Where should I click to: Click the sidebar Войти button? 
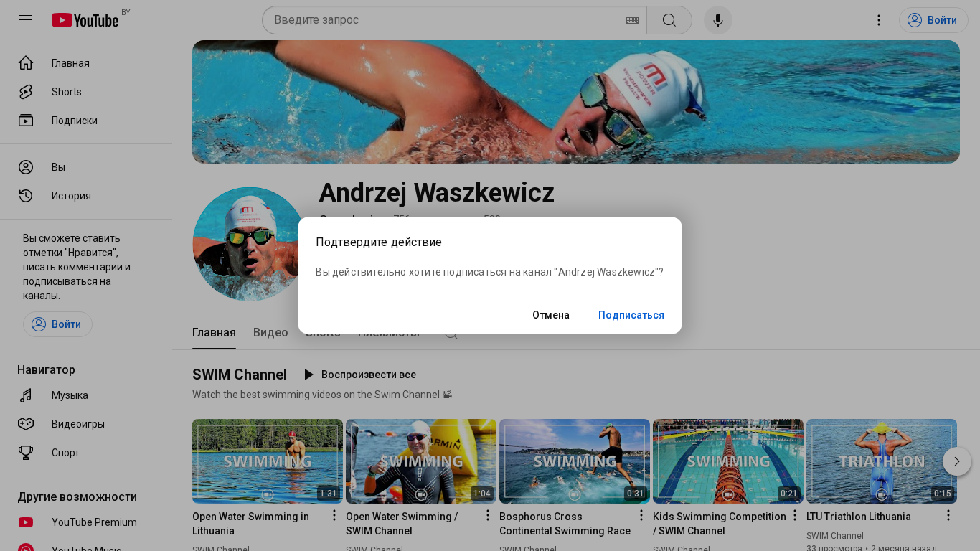tap(57, 324)
